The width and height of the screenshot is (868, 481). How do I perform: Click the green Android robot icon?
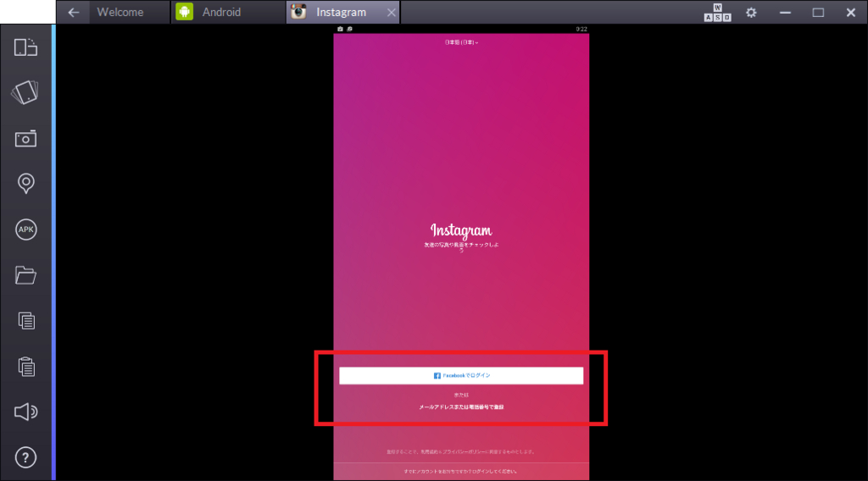point(184,12)
